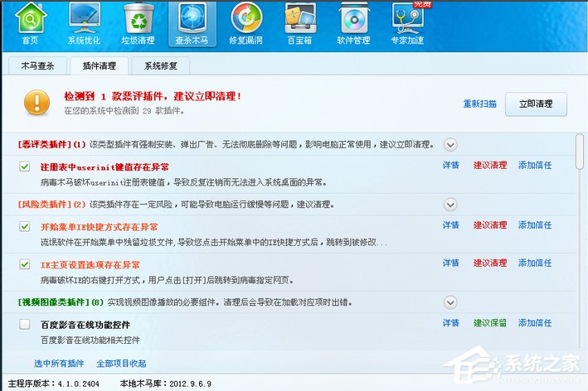Uncheck the 注册表中userinit键值存在异常 checkbox
Image resolution: width=588 pixels, height=391 pixels.
click(x=25, y=167)
